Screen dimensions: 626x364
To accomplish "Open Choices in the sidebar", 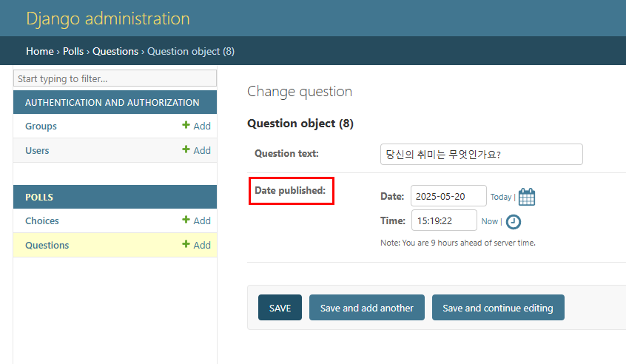I will tap(42, 220).
